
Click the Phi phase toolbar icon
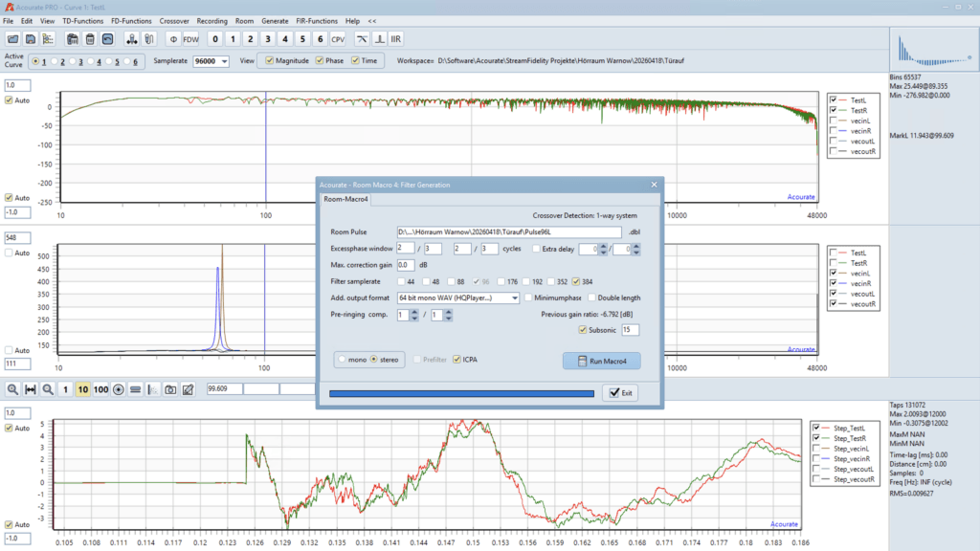click(x=171, y=39)
